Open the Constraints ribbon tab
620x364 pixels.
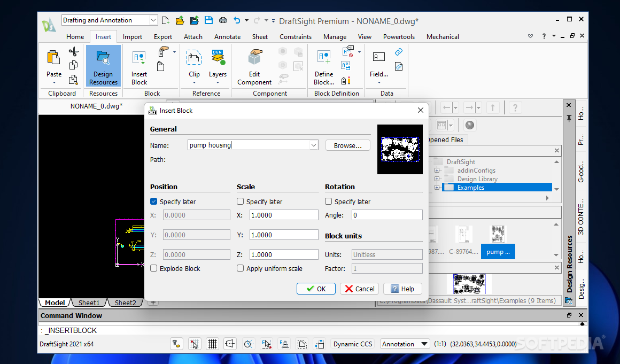click(x=296, y=37)
